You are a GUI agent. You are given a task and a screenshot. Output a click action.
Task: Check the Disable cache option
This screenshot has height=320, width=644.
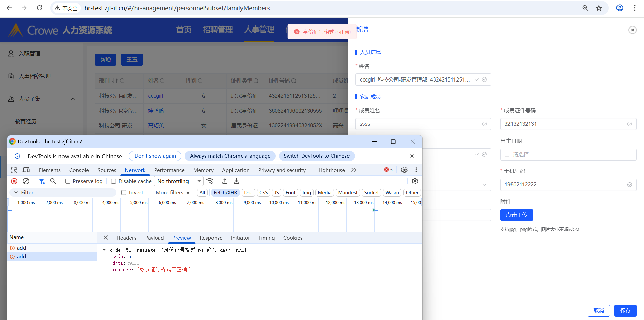tap(114, 181)
